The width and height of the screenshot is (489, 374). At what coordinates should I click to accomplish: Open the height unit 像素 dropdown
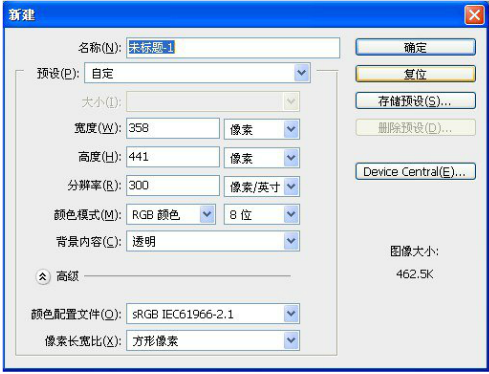coord(262,158)
